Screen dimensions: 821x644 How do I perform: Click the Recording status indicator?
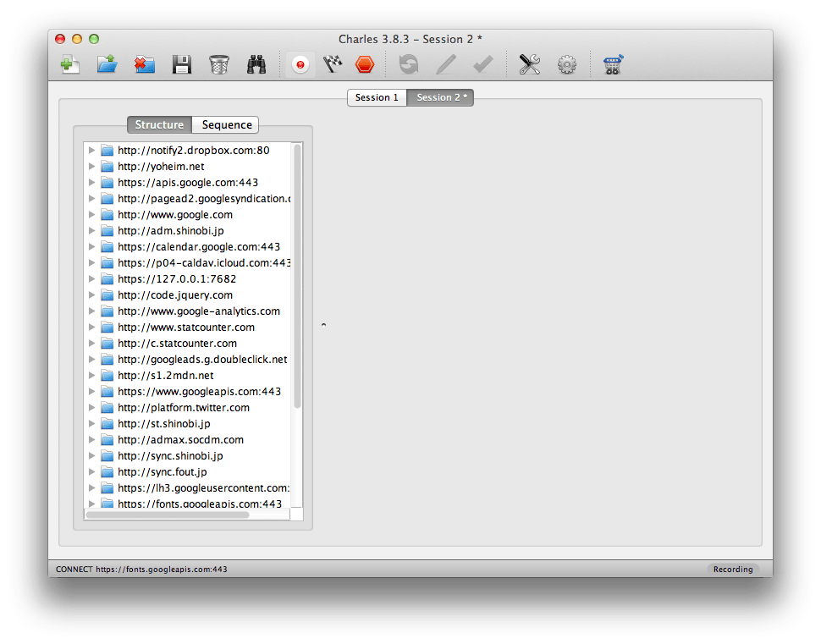(732, 570)
